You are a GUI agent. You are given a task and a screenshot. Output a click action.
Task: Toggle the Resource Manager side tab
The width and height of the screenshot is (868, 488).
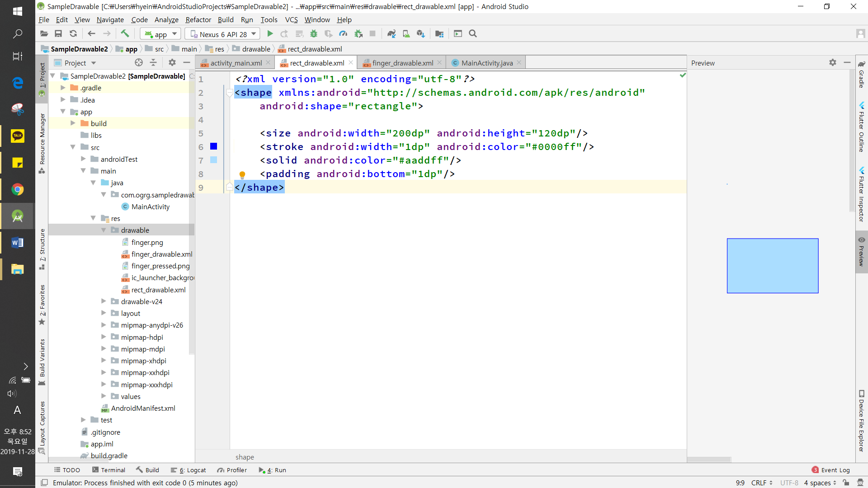coord(42,140)
